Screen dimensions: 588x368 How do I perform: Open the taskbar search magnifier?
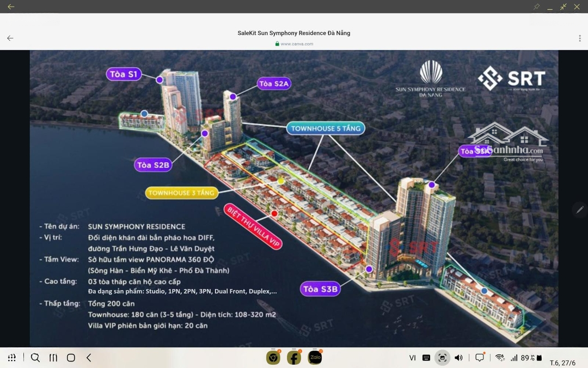(35, 358)
